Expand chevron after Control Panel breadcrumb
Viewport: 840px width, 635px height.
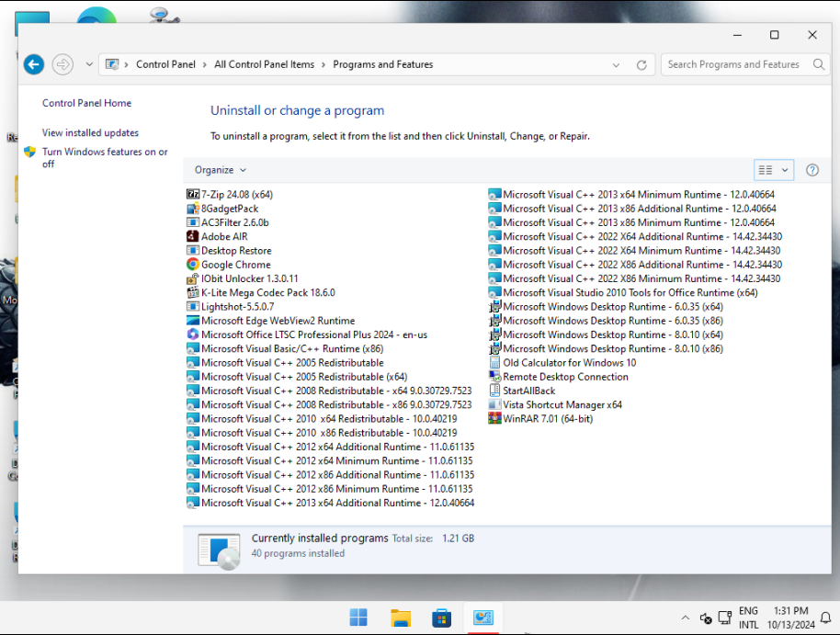click(205, 65)
